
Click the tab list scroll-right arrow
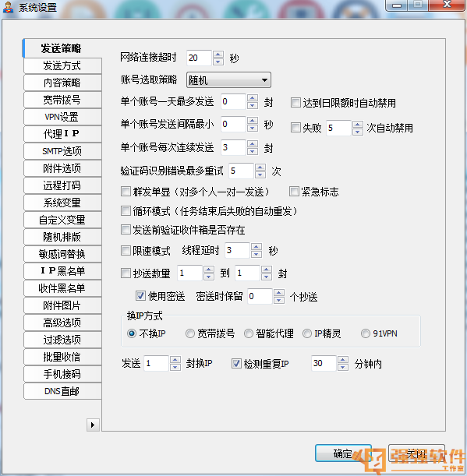point(93,425)
